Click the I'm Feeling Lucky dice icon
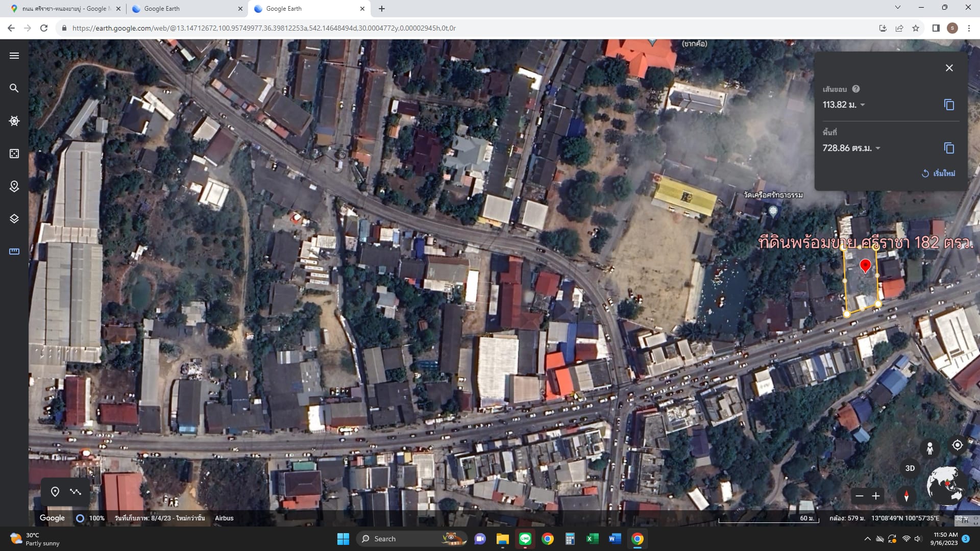The height and width of the screenshot is (551, 980). 14,154
